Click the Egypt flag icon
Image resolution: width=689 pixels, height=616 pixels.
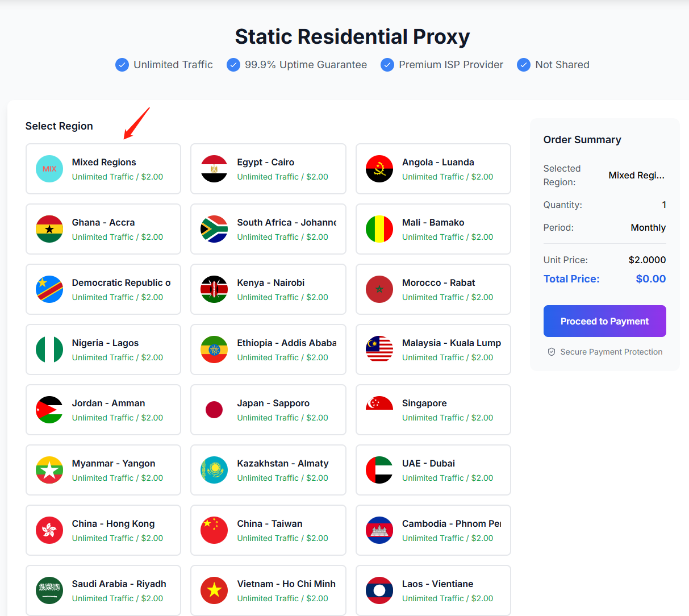coord(214,169)
